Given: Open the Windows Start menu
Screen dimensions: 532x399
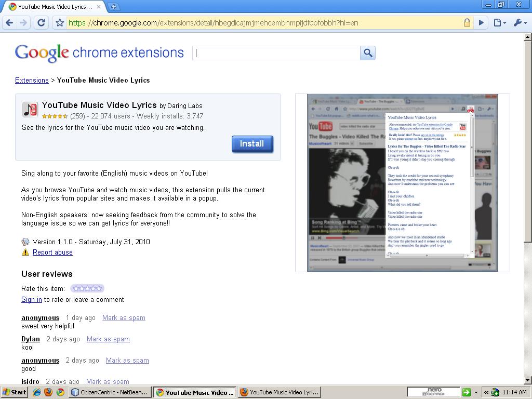Looking at the screenshot, I should 14,392.
